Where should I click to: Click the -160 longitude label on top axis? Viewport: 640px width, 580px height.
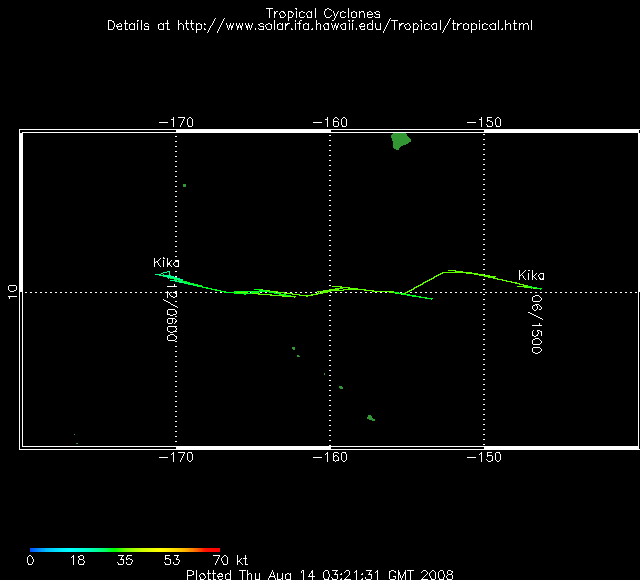[x=330, y=122]
